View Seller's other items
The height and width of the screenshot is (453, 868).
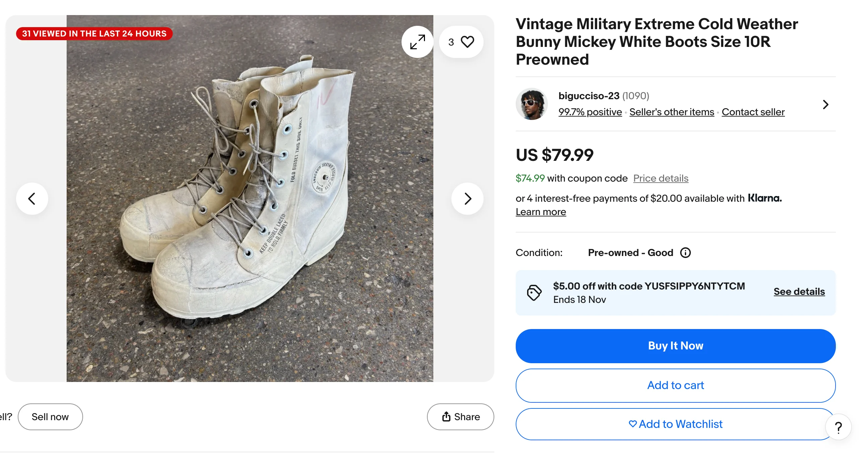pyautogui.click(x=671, y=112)
